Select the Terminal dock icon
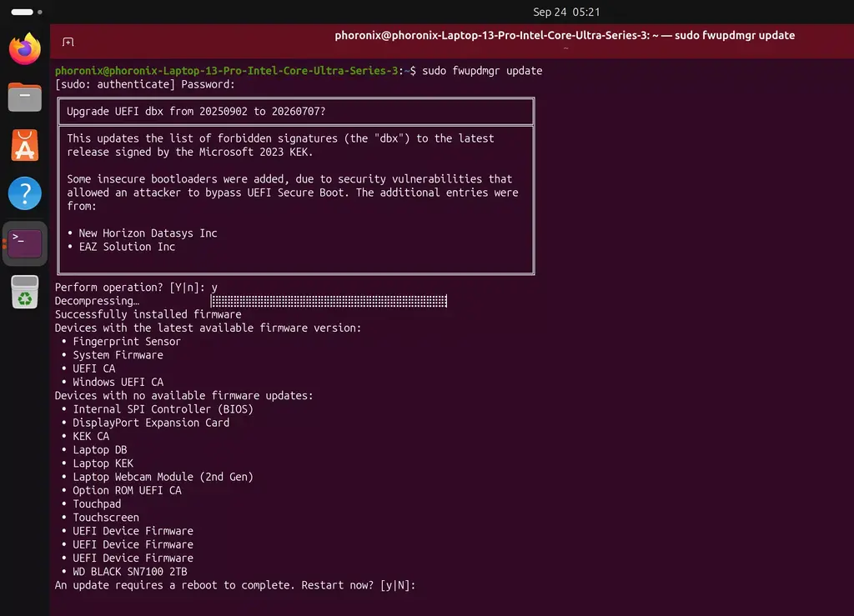The width and height of the screenshot is (854, 616). 25,243
